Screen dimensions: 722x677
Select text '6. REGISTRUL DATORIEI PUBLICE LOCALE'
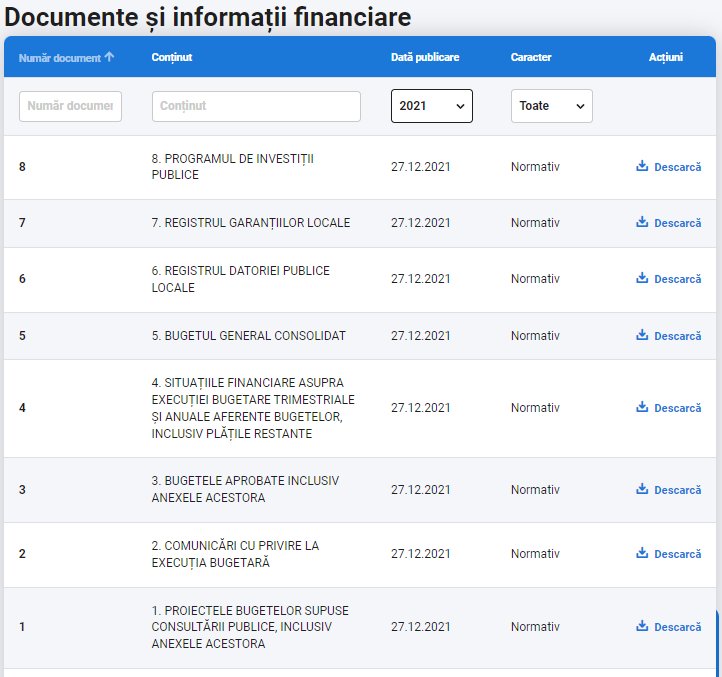tap(240, 279)
